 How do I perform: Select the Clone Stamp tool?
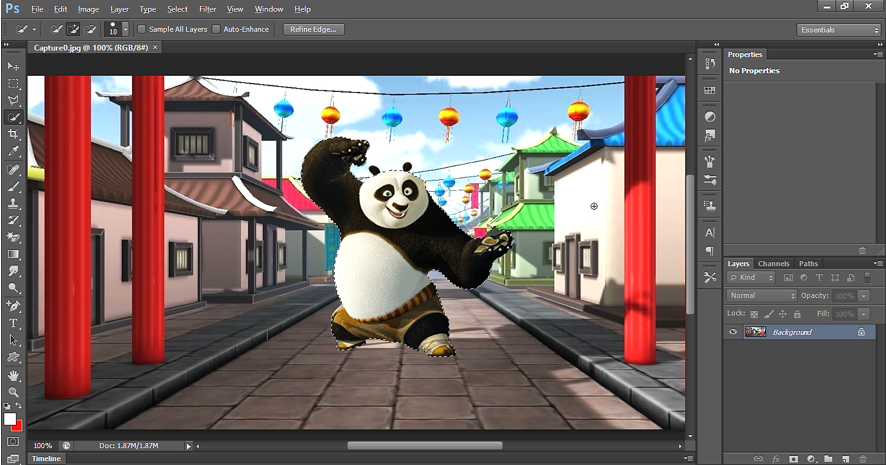point(13,203)
